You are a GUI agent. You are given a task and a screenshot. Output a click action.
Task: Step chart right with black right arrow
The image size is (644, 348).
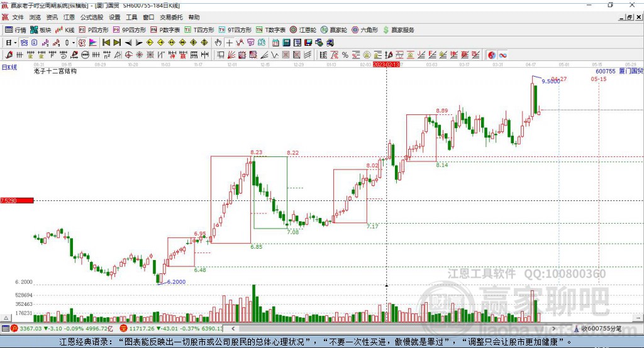(x=139, y=43)
